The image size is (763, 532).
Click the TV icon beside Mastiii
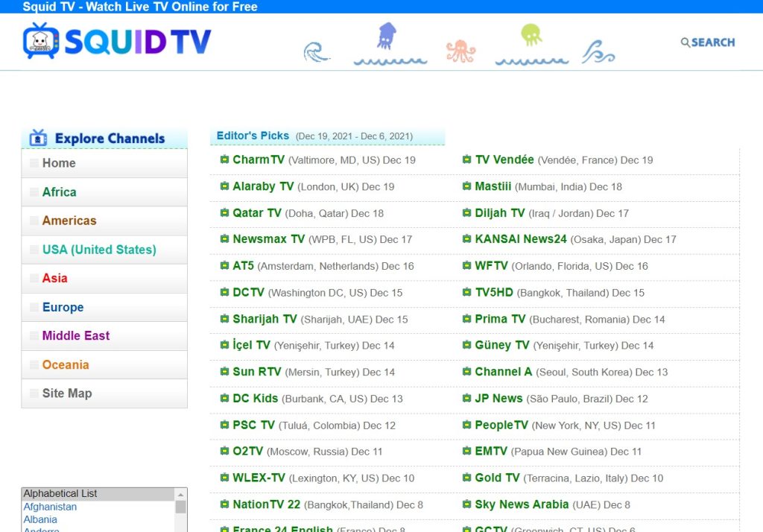[466, 186]
